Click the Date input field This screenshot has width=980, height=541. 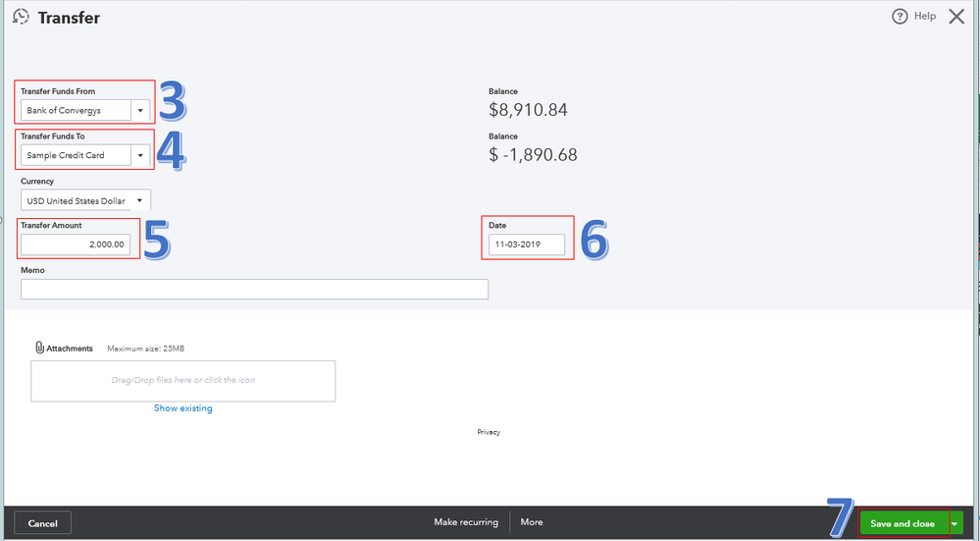click(x=527, y=244)
